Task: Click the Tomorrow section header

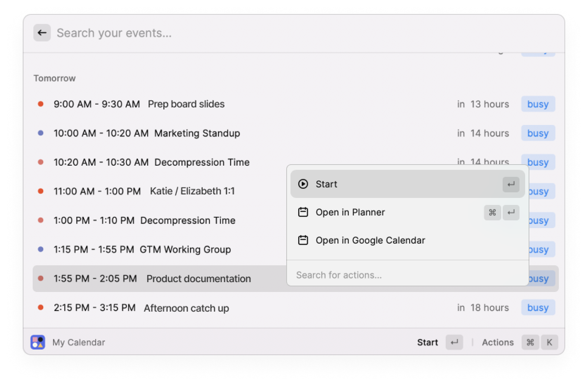Action: coord(54,78)
